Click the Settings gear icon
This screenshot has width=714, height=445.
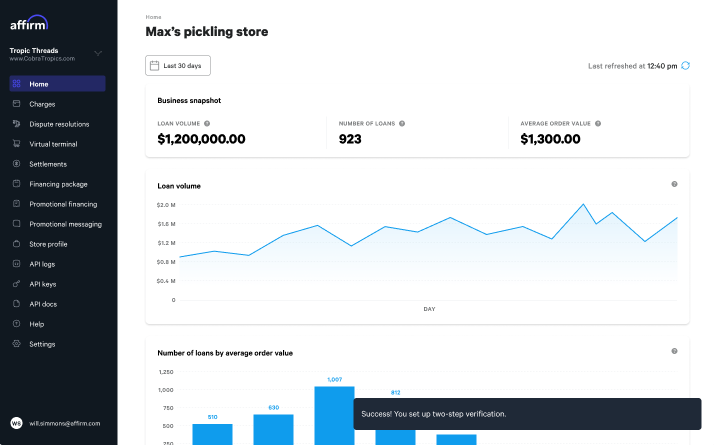pos(16,344)
